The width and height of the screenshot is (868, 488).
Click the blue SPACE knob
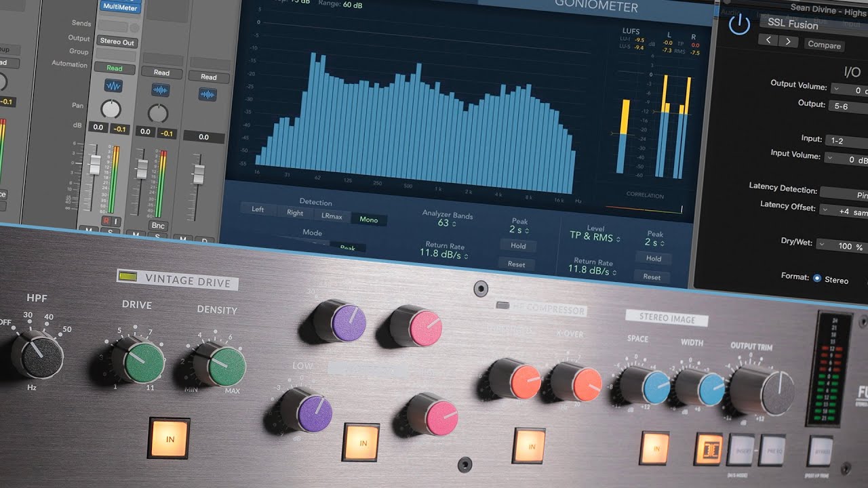pos(646,386)
